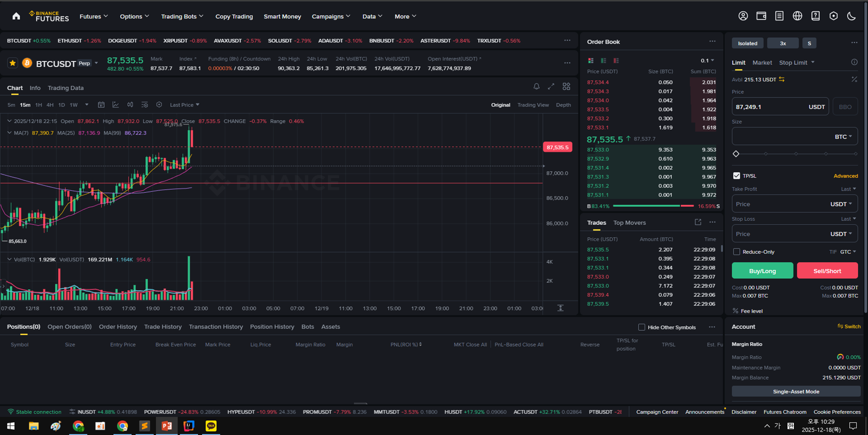Screen dimensions: 868x435
Task: Open the candlestick style icon
Action: click(130, 105)
